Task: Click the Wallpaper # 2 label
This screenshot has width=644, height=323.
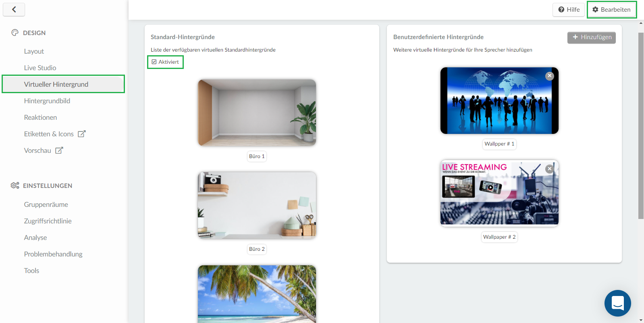Action: click(x=499, y=237)
